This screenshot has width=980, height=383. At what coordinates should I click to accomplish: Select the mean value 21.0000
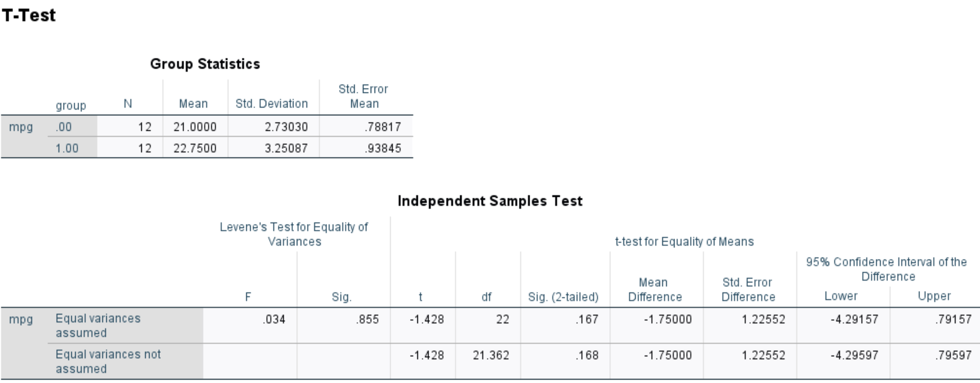(195, 127)
